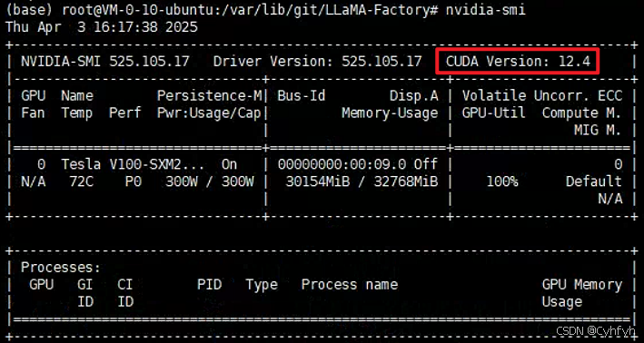
Task: Click 'Driver Version: 525.105.17' text
Action: click(318, 62)
